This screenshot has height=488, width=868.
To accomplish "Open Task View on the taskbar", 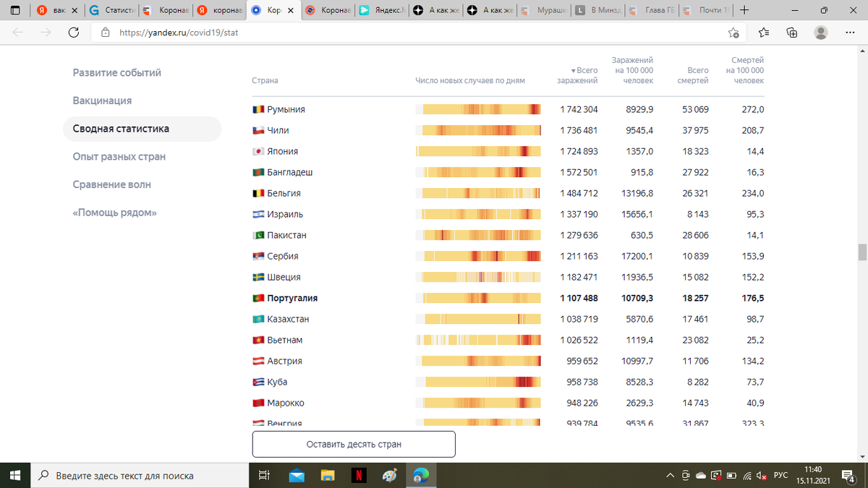I will 264,476.
